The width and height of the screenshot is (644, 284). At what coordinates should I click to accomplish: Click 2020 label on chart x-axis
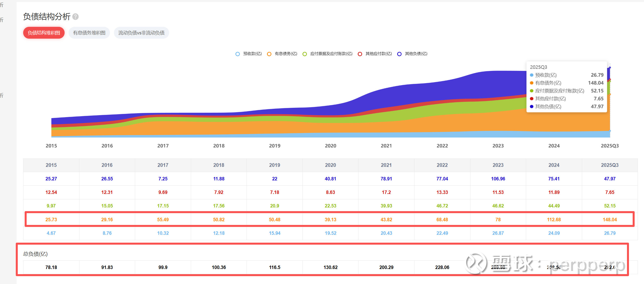click(x=330, y=146)
